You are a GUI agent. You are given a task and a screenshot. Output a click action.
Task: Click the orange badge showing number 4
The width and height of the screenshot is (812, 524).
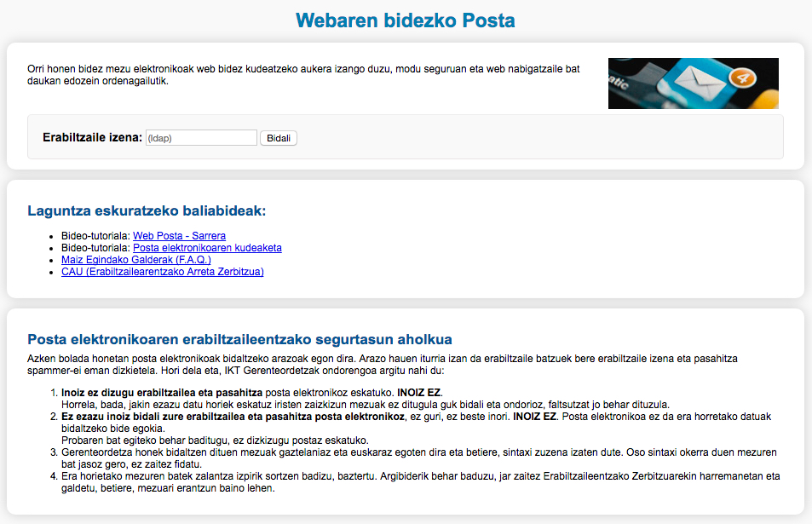tap(740, 76)
